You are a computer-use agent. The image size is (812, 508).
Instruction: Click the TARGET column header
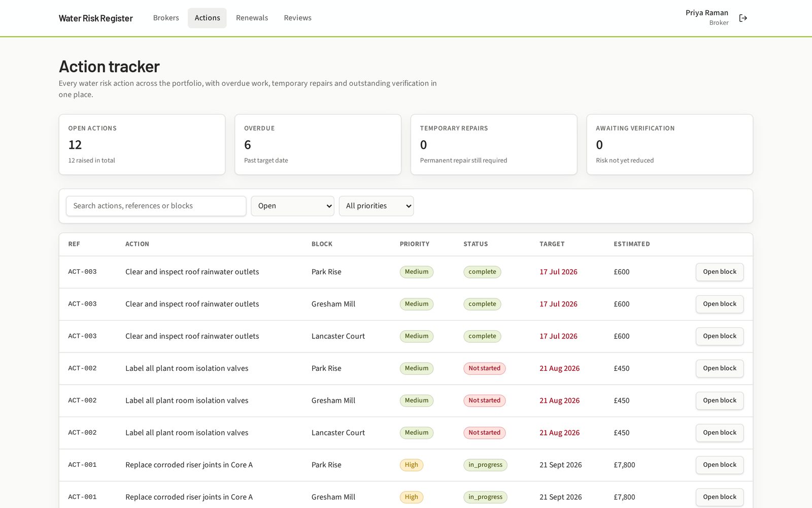point(552,244)
